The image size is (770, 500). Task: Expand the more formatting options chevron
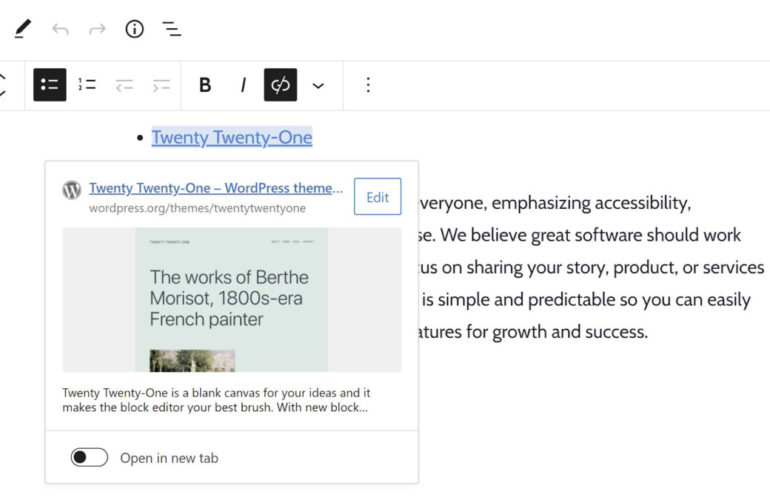[318, 85]
